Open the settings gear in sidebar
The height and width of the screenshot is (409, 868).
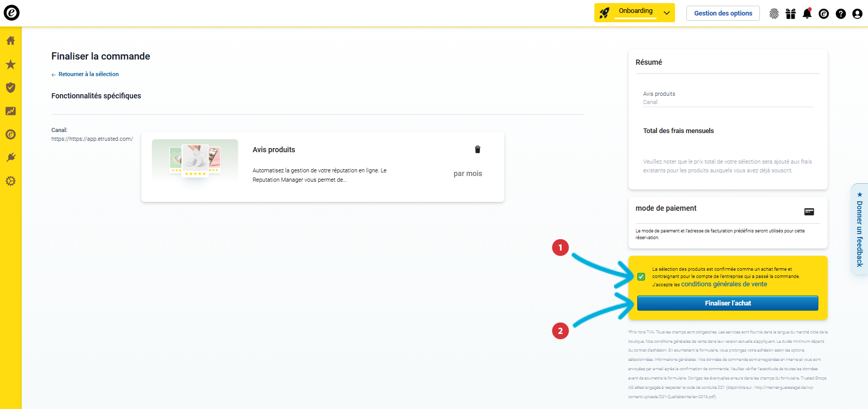tap(10, 181)
